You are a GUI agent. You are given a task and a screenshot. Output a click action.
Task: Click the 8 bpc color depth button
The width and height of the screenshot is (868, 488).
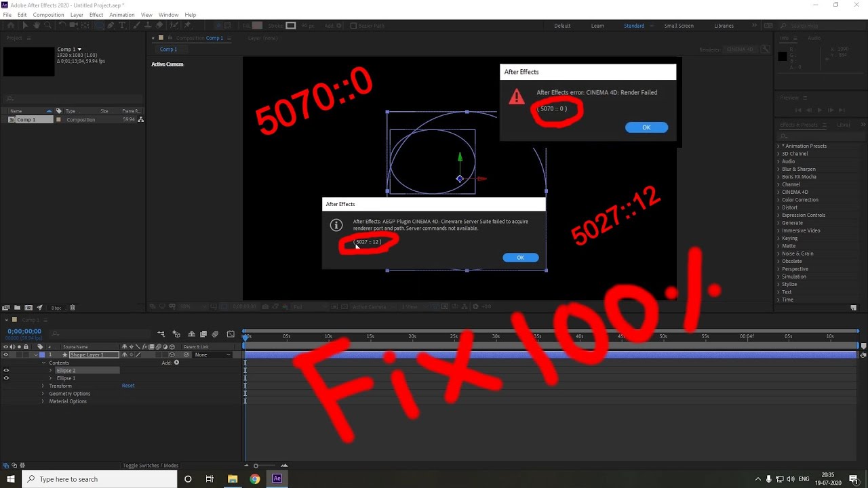coord(56,307)
